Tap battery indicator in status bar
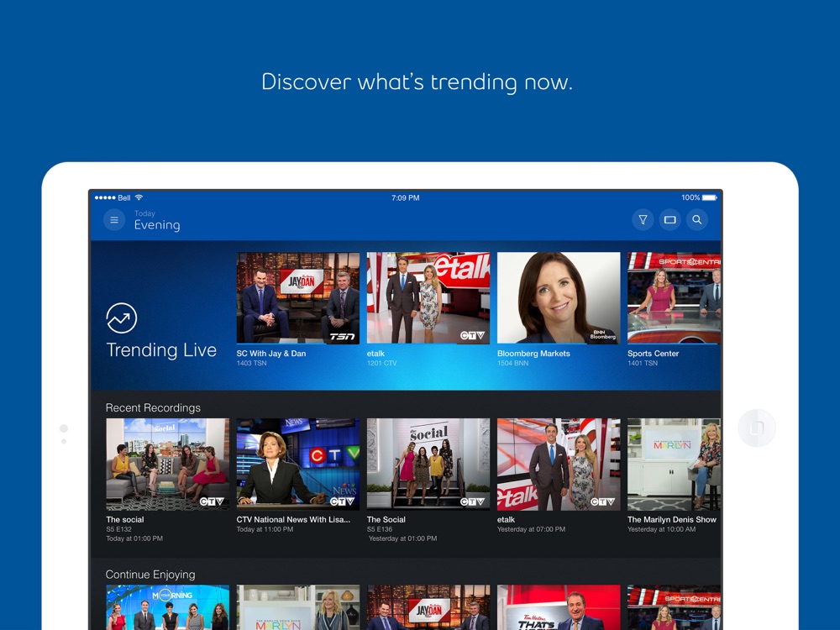The image size is (840, 630). pyautogui.click(x=709, y=197)
